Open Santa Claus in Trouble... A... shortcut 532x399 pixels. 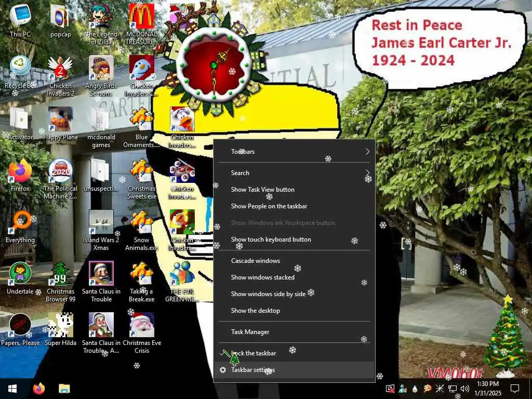pos(101,332)
